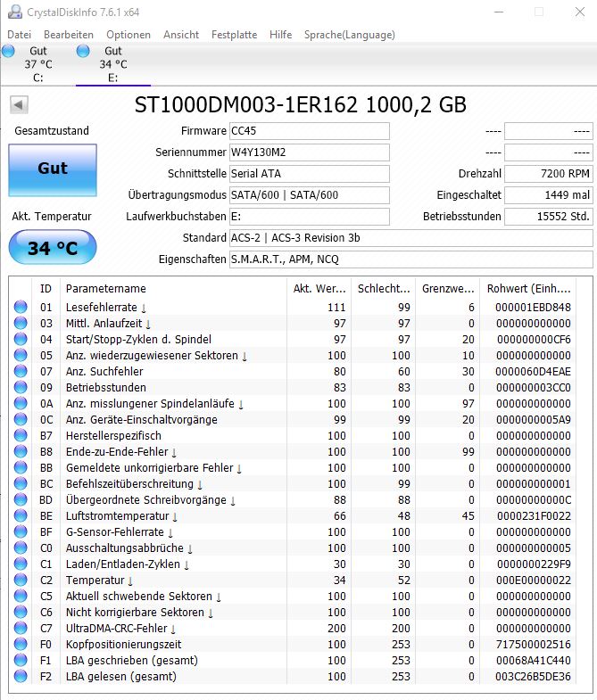Screen dimensions: 597x700
Task: Click the previous disk arrow button
Action: [19, 105]
